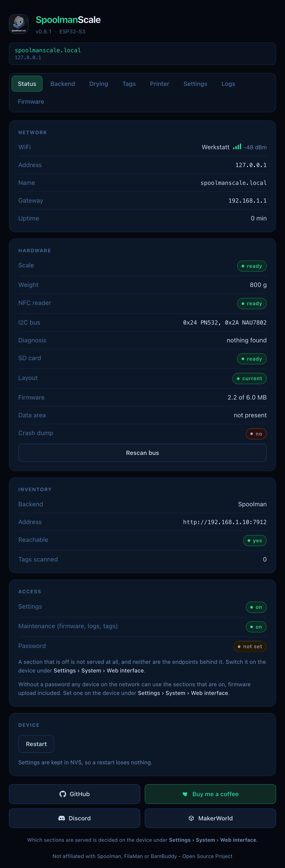The image size is (285, 868).
Task: Click the GitHub octocat icon
Action: (63, 794)
